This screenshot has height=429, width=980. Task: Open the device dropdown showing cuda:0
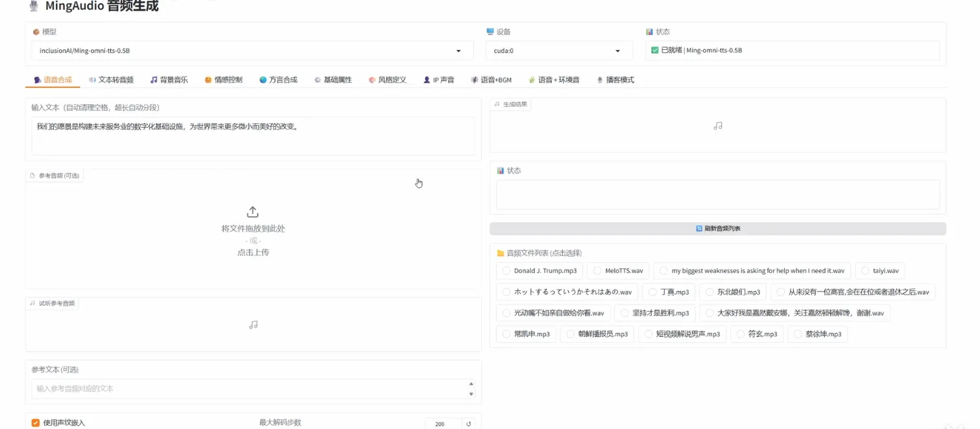pos(558,50)
